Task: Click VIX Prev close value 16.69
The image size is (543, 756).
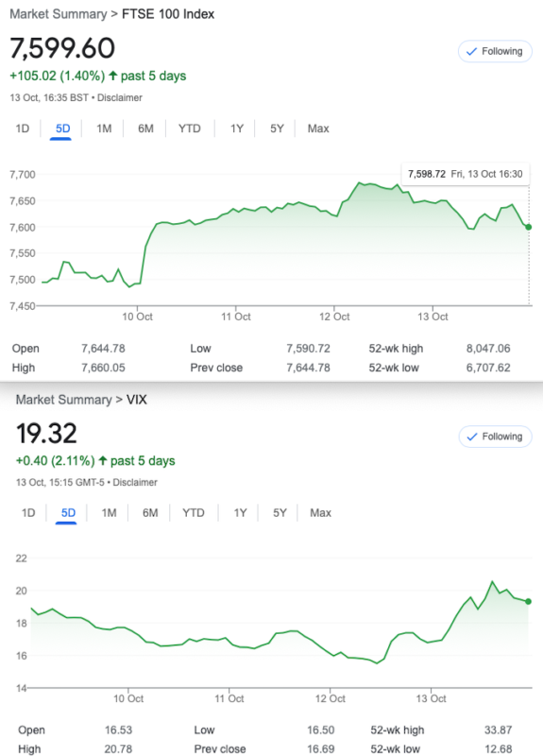Action: click(321, 749)
